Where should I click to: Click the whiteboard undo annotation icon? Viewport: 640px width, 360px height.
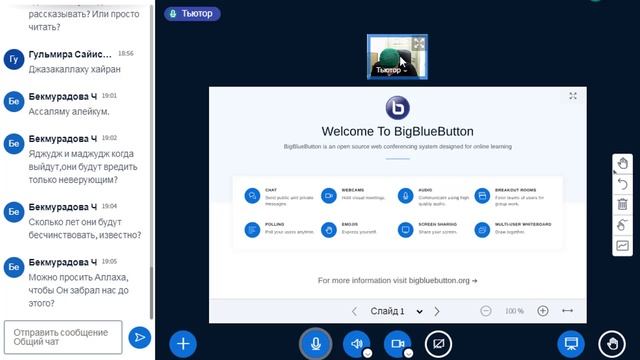click(x=622, y=184)
